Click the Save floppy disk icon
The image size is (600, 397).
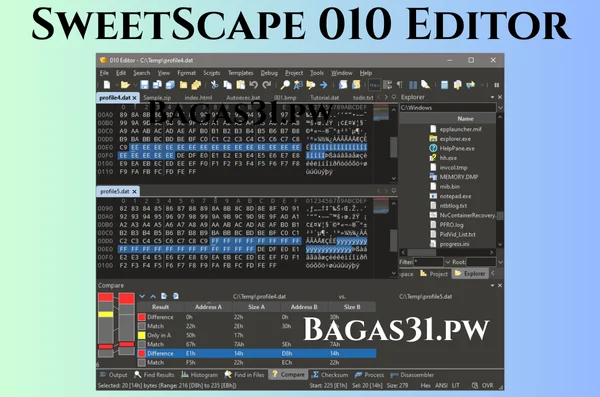point(144,85)
